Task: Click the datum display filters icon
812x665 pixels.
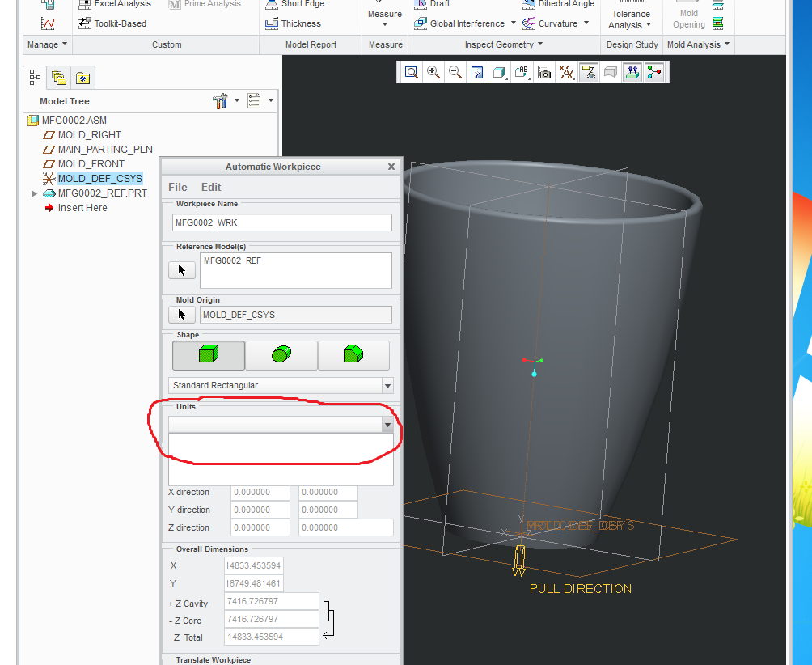Action: [x=566, y=72]
